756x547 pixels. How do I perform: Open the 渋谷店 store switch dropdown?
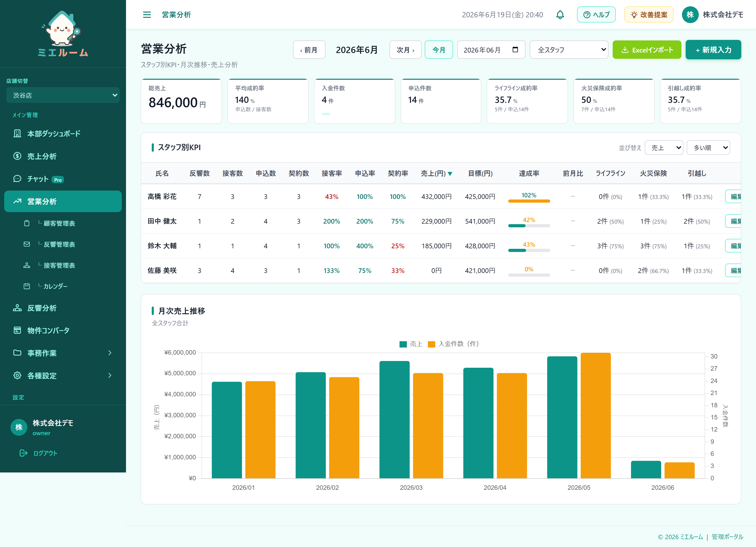click(x=63, y=95)
